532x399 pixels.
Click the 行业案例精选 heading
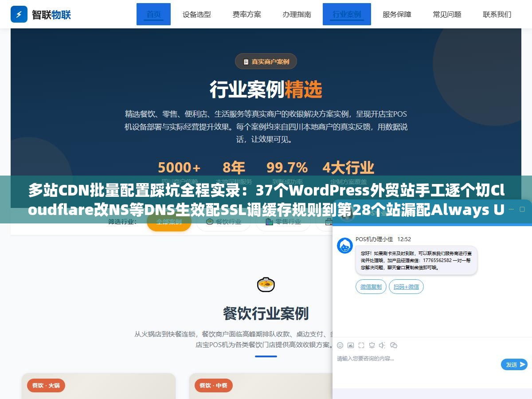pyautogui.click(x=266, y=90)
